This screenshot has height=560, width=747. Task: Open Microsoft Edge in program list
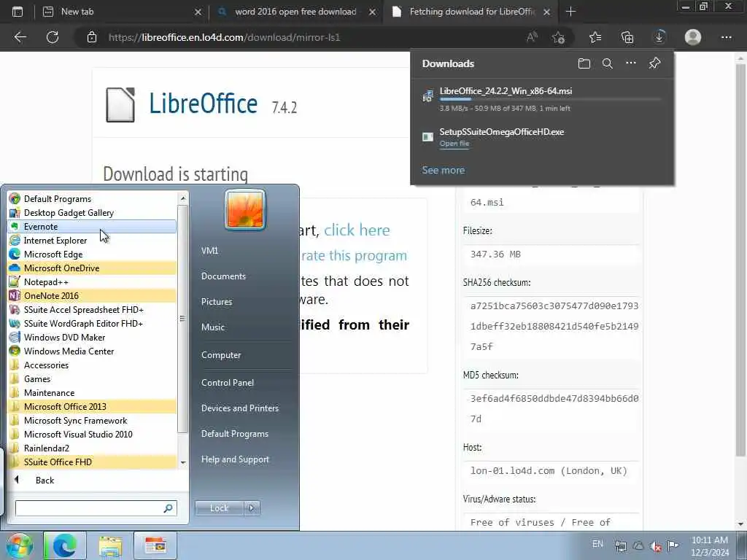(x=92, y=254)
